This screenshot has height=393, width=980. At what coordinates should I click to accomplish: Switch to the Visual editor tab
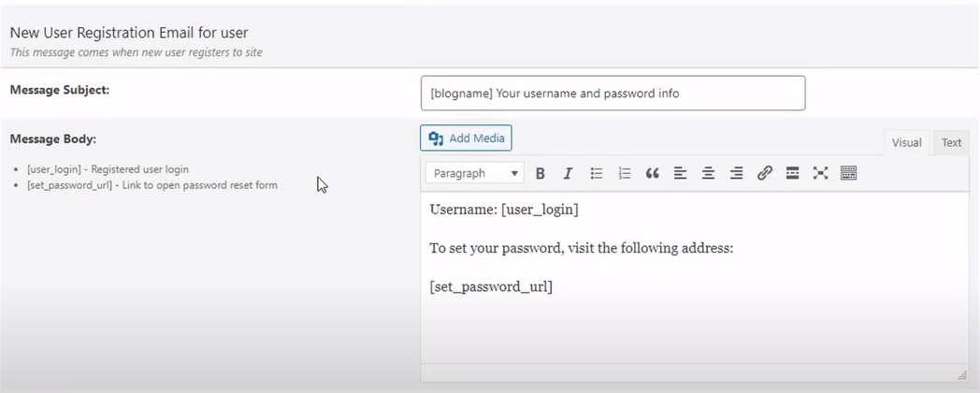(x=906, y=142)
